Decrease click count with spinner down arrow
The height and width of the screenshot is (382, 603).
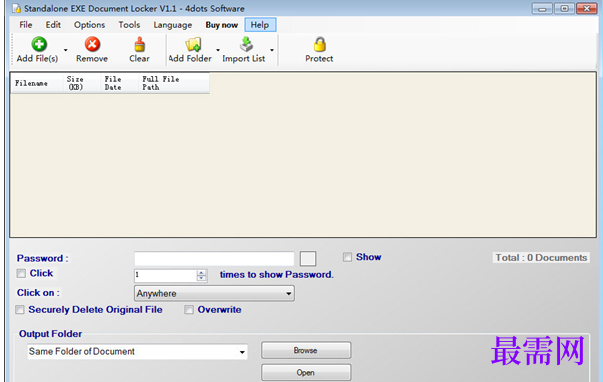[202, 279]
